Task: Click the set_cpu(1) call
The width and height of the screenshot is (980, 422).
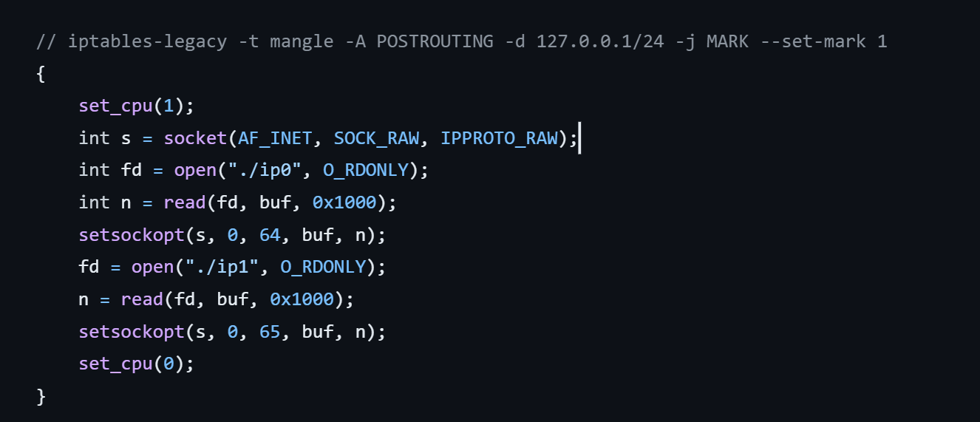Action: click(x=136, y=106)
